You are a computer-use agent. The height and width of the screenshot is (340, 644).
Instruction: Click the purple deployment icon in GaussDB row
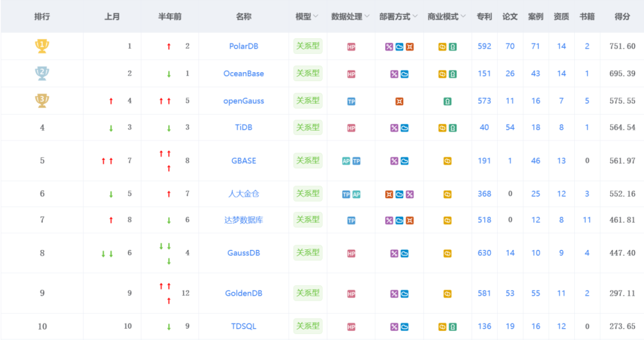(x=394, y=254)
